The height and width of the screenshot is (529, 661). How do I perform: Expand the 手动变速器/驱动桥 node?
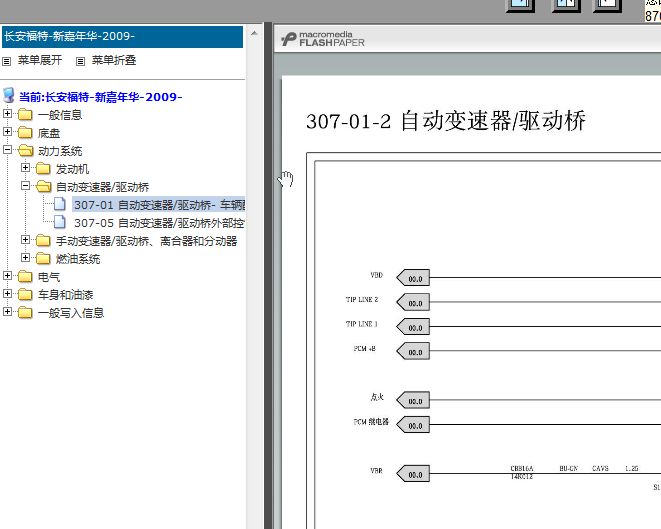point(25,240)
